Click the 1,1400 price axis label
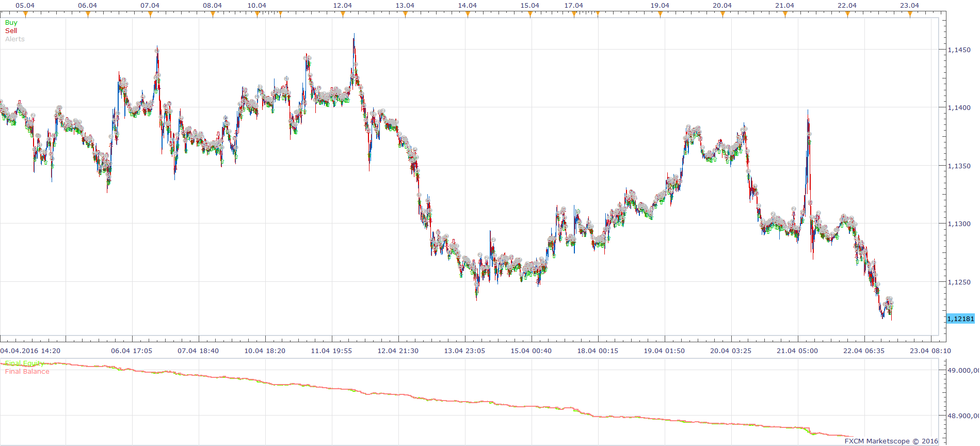 (959, 108)
